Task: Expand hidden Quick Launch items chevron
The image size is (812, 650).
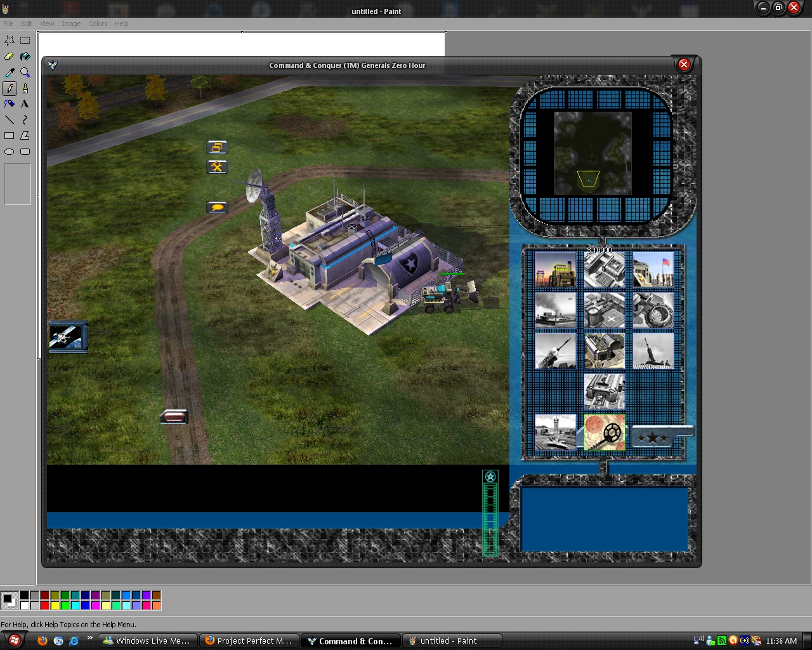Action: [x=89, y=638]
